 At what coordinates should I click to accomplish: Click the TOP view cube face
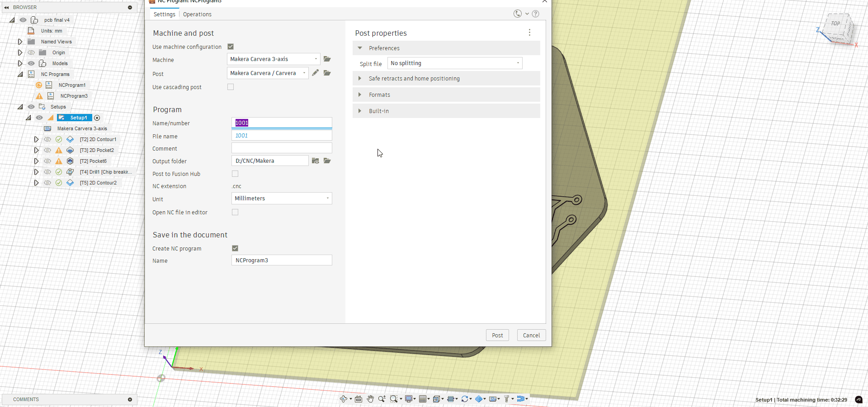(x=835, y=24)
